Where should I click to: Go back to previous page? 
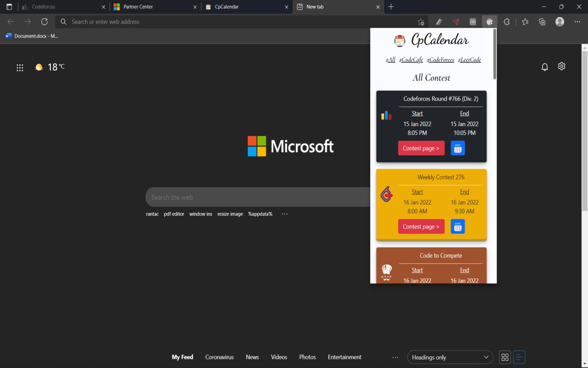tap(11, 22)
